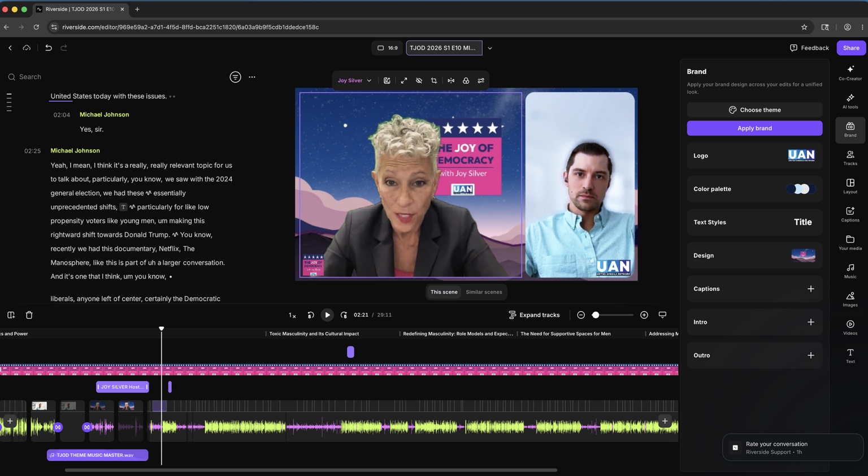Open the transcript more options menu
Screen dimensions: 868x476
[x=252, y=77]
